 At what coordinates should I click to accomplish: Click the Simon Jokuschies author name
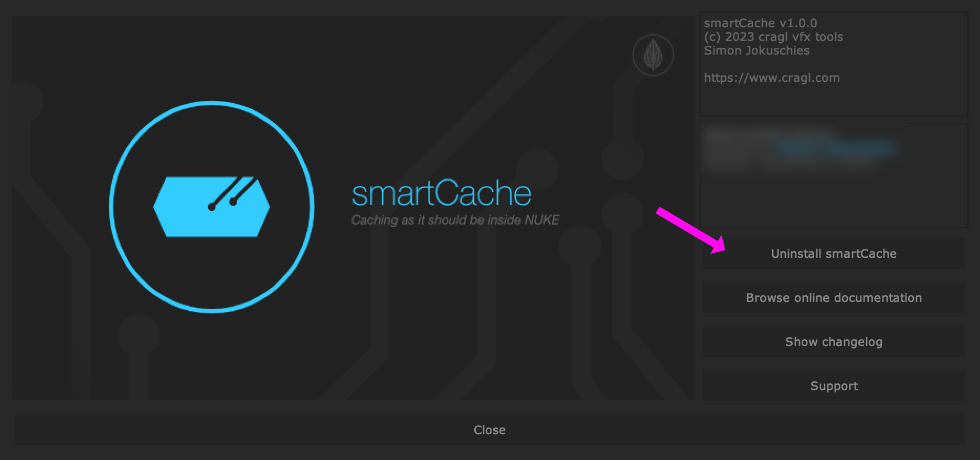pos(757,50)
